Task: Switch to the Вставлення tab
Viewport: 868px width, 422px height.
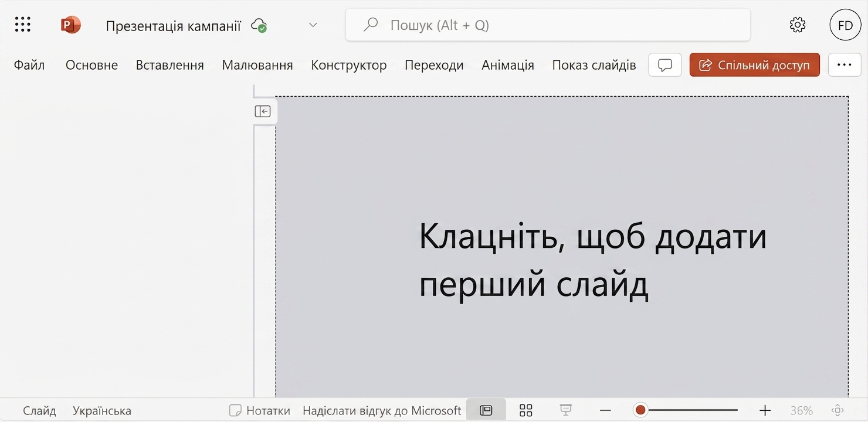Action: point(170,65)
